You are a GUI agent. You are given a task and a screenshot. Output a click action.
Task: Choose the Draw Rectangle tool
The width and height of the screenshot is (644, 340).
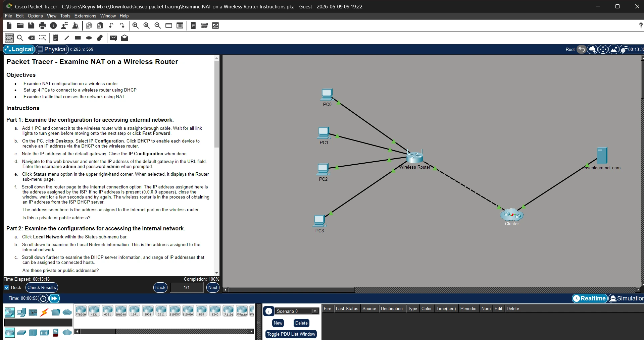78,38
